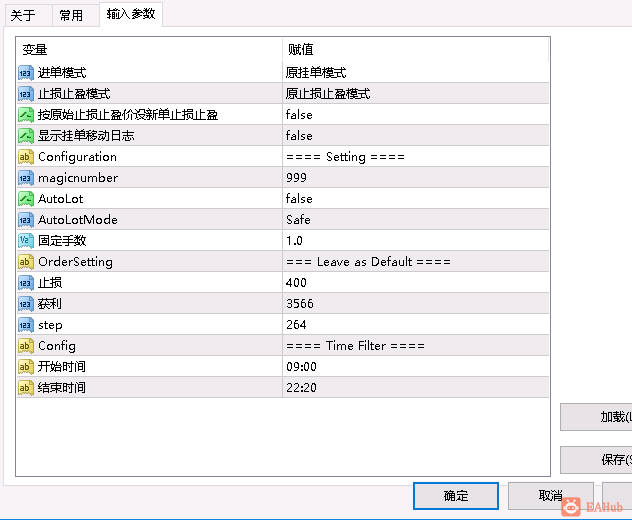Click the boolean icon beside 按原始止损止盈价设新单止损止盈
Image resolution: width=632 pixels, height=522 pixels.
[x=26, y=115]
